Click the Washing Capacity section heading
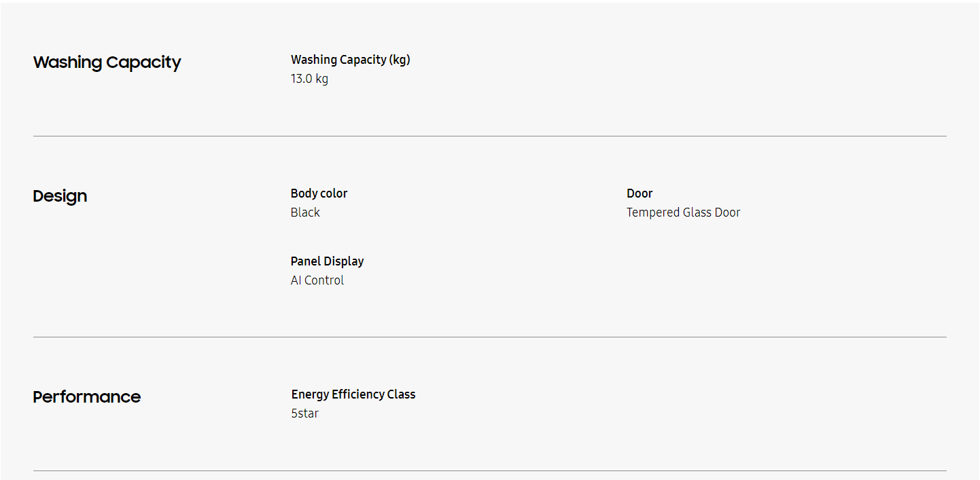980x480 pixels. tap(107, 62)
